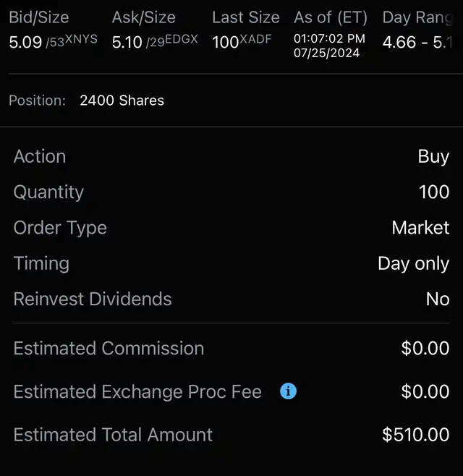Tap the Estimated Exchange Proc Fee label
Viewport: 463px width, 476px height.
[137, 391]
